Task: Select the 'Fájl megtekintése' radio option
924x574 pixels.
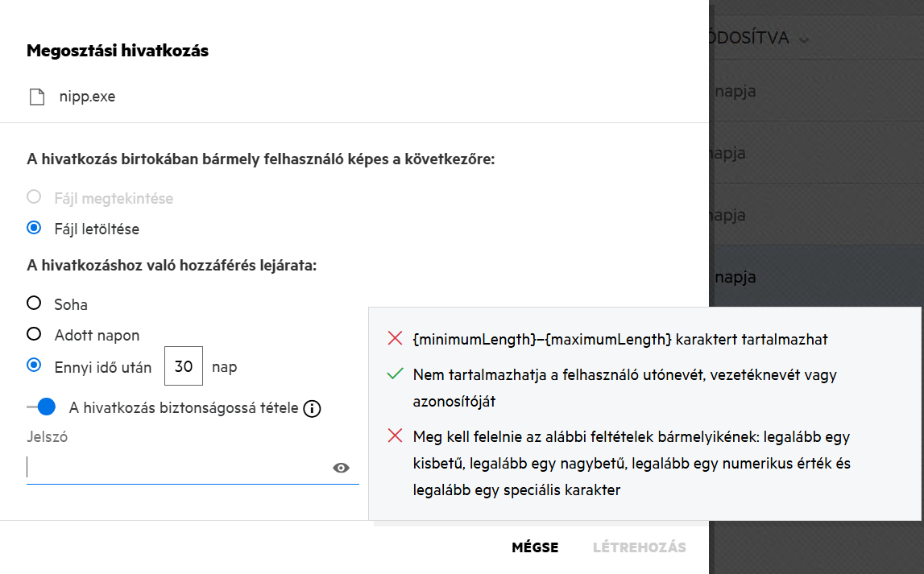Action: (34, 197)
